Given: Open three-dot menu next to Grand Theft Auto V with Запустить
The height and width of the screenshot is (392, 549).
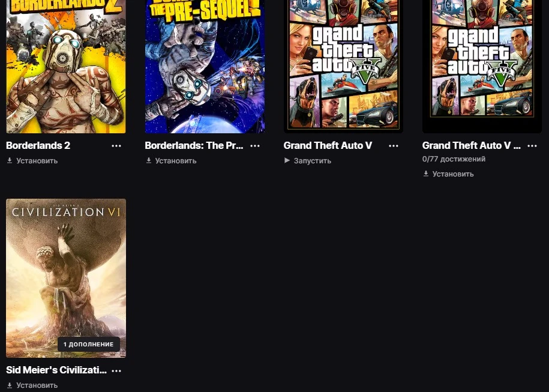Looking at the screenshot, I should 394,146.
